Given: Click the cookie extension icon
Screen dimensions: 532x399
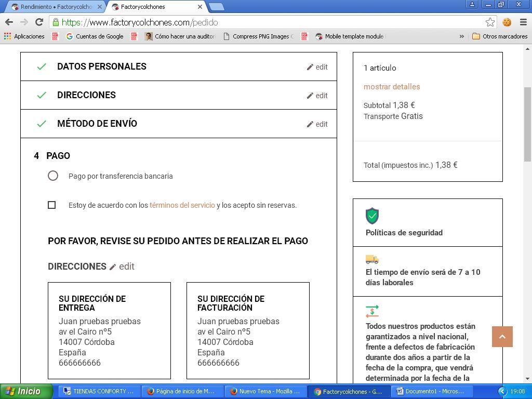Looking at the screenshot, I should point(507,22).
